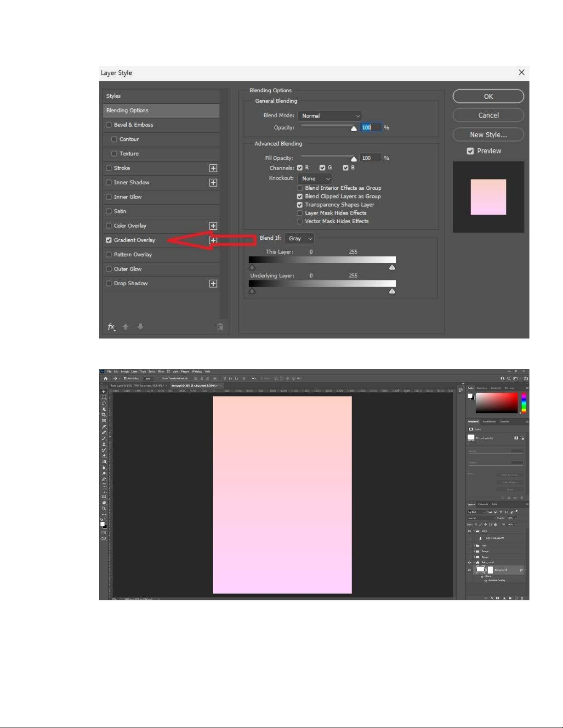Click plus icon beside Color Overlay
Screen dimensions: 563x728
coord(213,226)
